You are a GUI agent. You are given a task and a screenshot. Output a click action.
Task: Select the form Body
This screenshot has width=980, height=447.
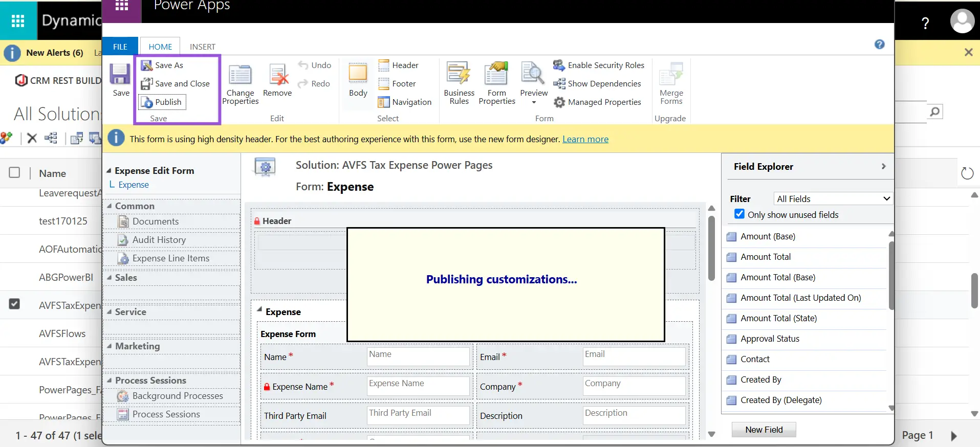[358, 79]
